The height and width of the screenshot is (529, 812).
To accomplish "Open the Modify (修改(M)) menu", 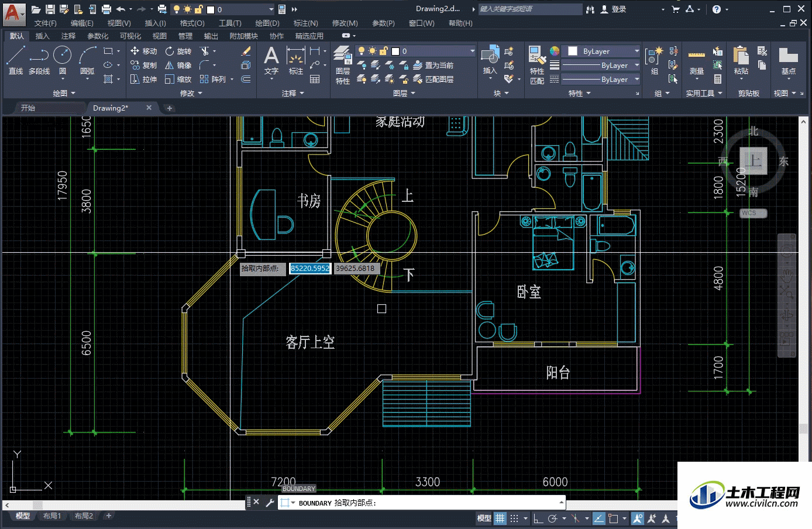I will pyautogui.click(x=345, y=23).
